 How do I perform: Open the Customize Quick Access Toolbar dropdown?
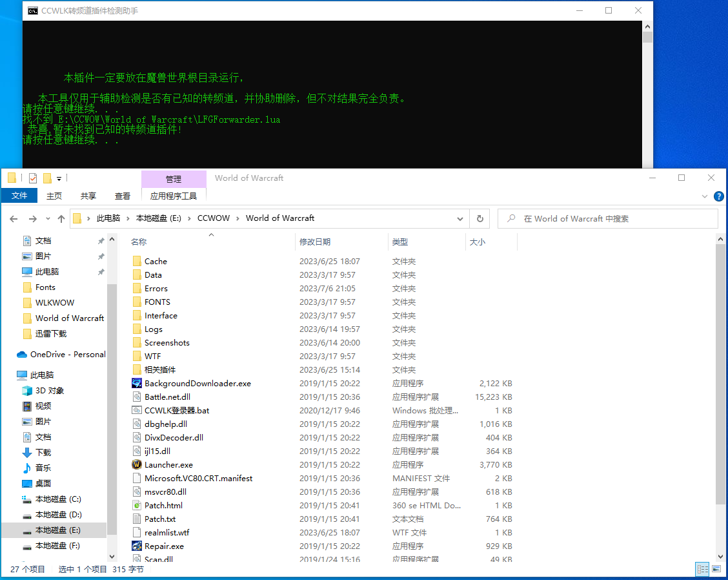pos(59,178)
